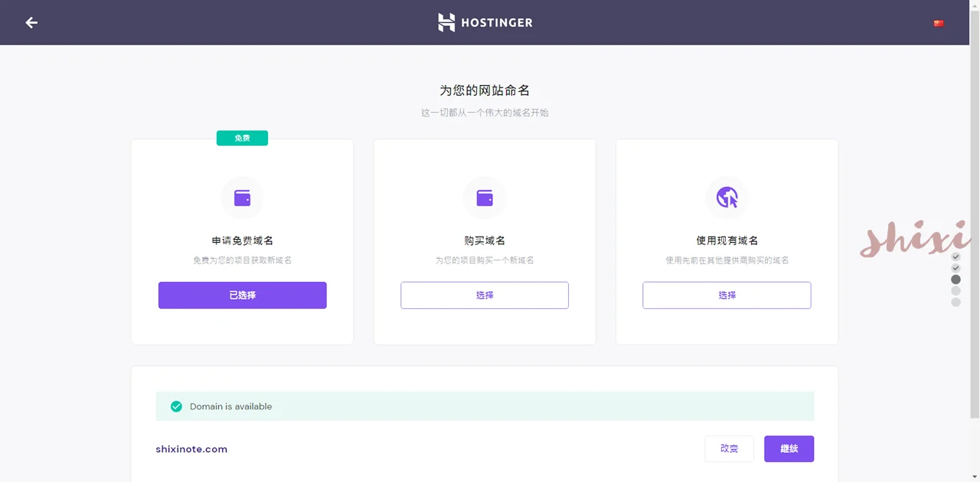Select the 购买域名 option button
Screen dimensions: 980x482
coord(485,295)
